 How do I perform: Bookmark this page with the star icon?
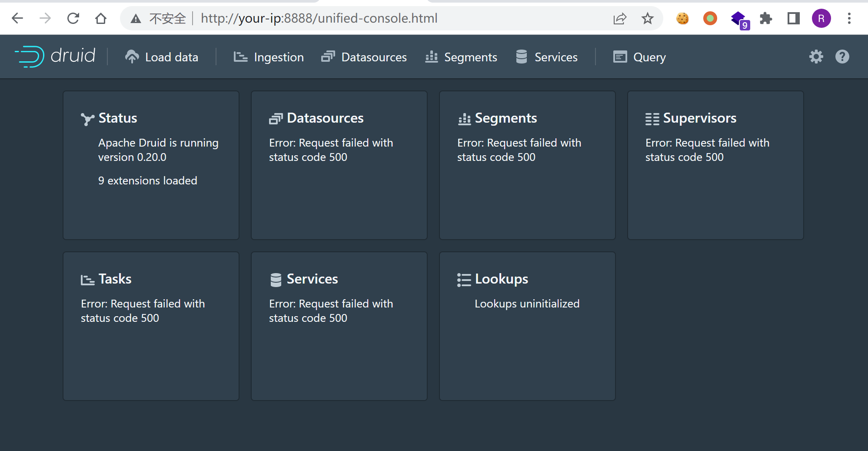point(647,18)
